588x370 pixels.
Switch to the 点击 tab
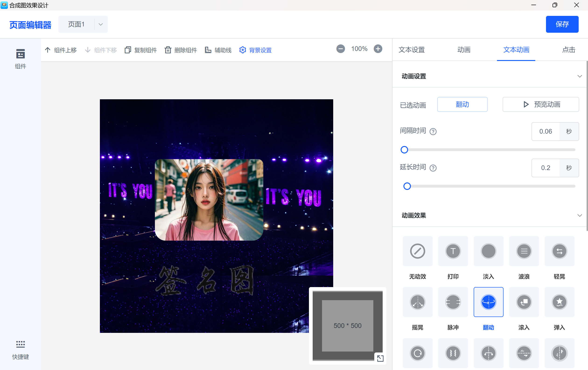pos(569,50)
